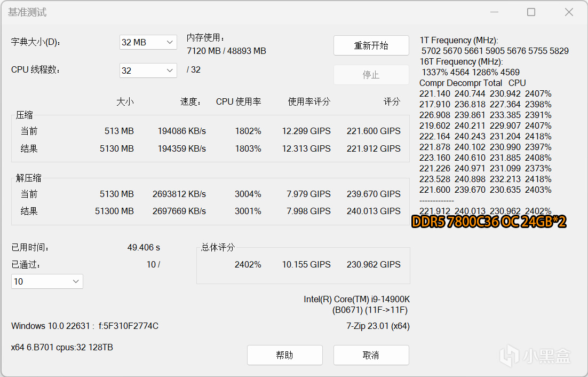
Task: Click the log row starting with 221.140
Action: point(485,94)
